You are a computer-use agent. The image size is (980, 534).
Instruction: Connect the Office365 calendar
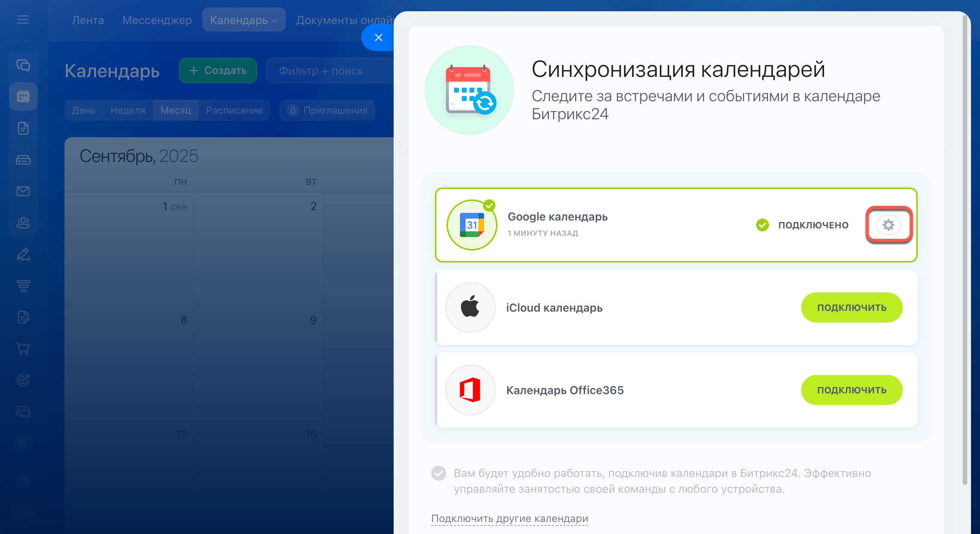click(851, 390)
